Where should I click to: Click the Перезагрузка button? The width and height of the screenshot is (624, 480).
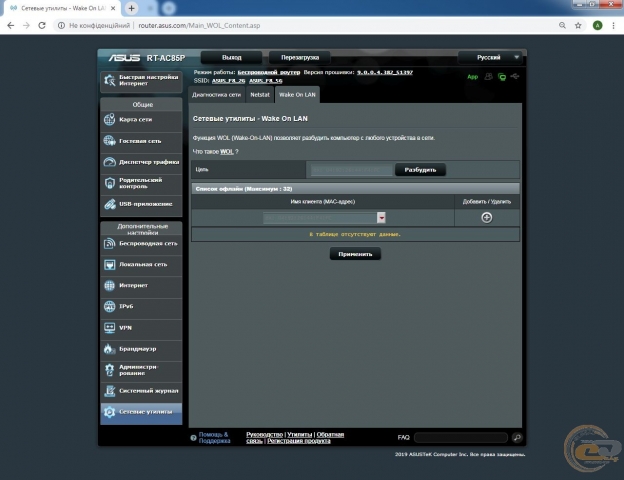(301, 58)
